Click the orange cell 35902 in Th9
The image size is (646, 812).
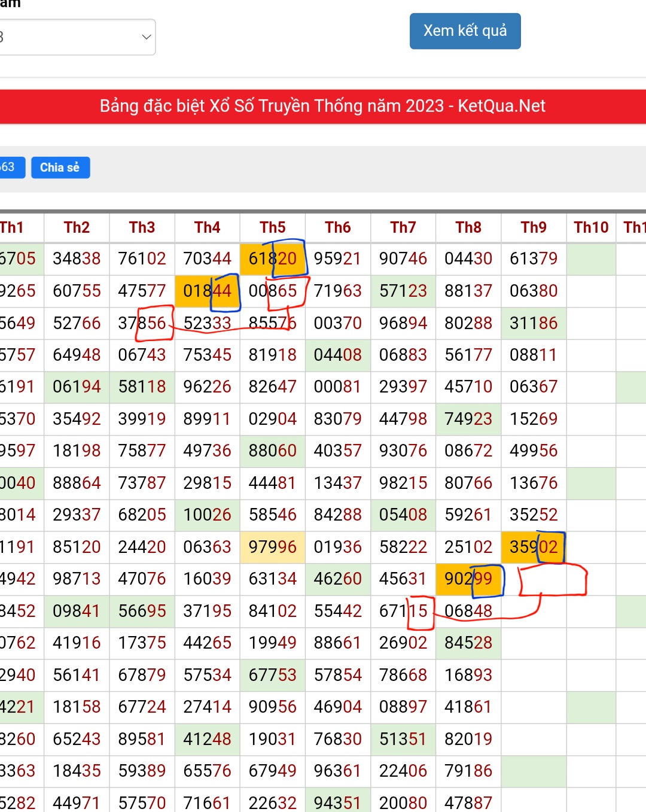tap(533, 547)
